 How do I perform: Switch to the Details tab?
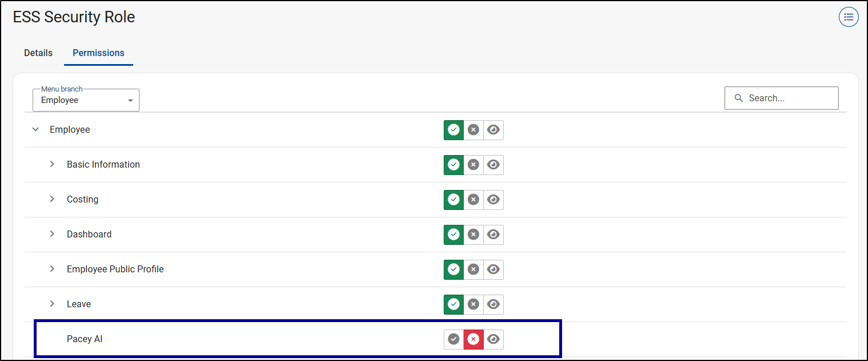pos(38,53)
